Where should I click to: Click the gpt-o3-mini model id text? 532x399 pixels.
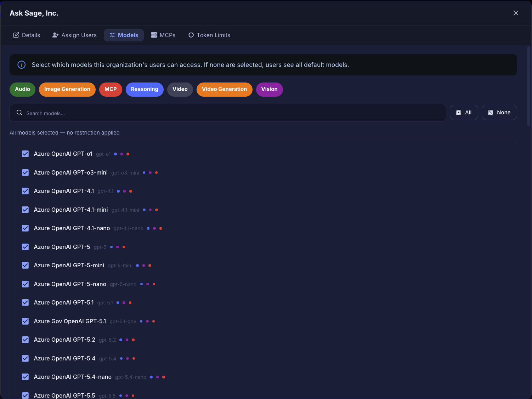(x=125, y=173)
